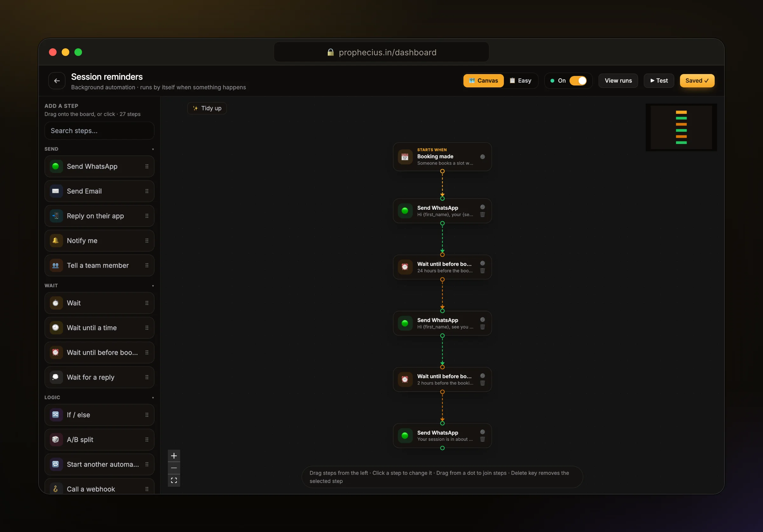763x532 pixels.
Task: Add Reply on their app step
Action: click(100, 216)
